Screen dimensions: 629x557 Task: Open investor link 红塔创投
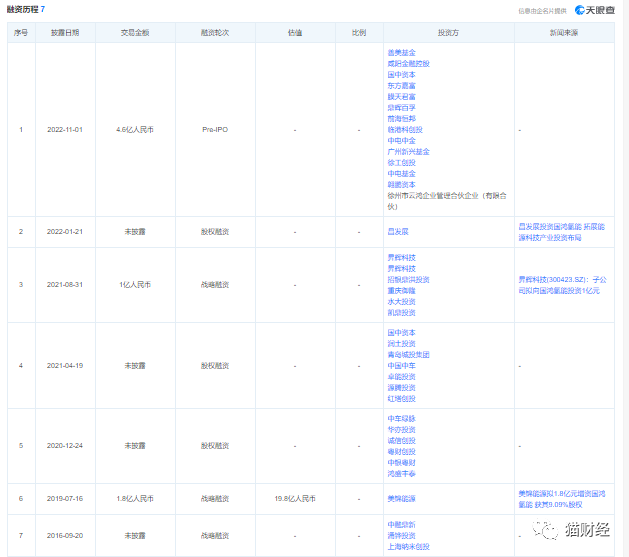401,399
